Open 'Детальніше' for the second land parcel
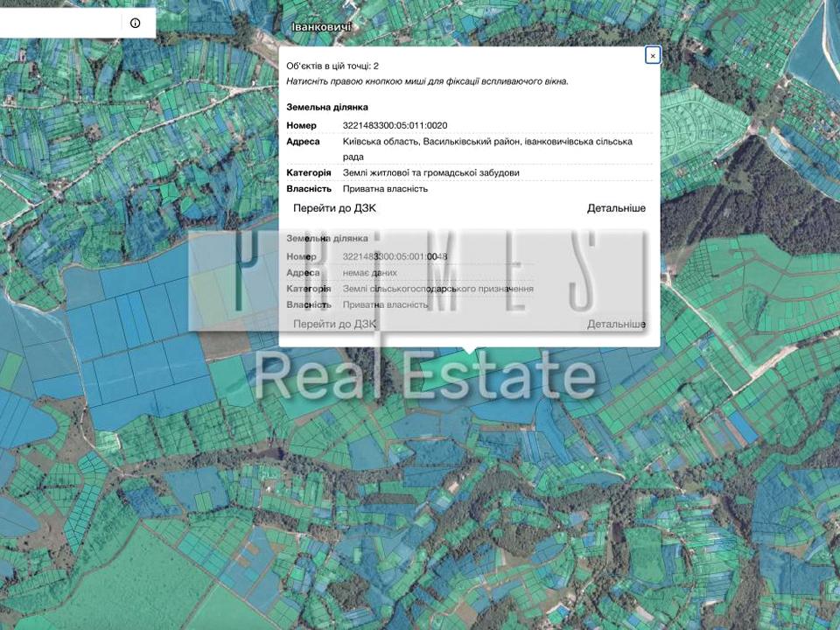The width and height of the screenshot is (840, 630). tap(616, 324)
